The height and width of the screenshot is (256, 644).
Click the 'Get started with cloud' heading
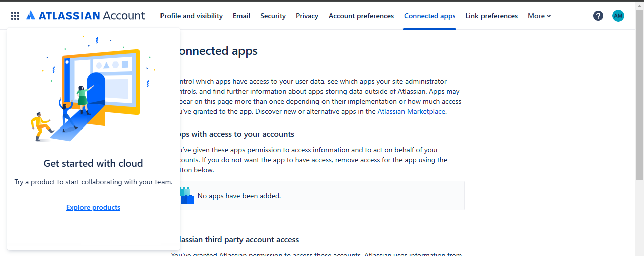94,163
